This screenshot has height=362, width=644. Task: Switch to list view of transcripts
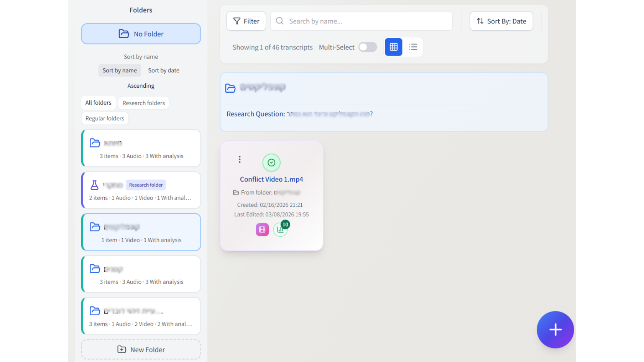(x=413, y=47)
